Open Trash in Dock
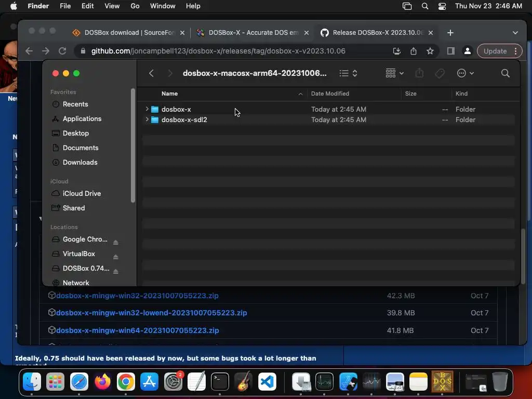532x399 pixels. (x=499, y=382)
